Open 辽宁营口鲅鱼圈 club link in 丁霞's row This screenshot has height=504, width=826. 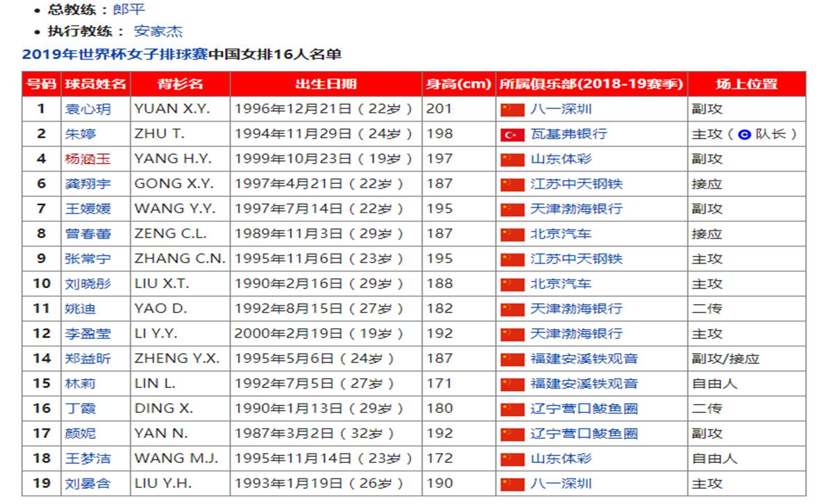click(584, 409)
